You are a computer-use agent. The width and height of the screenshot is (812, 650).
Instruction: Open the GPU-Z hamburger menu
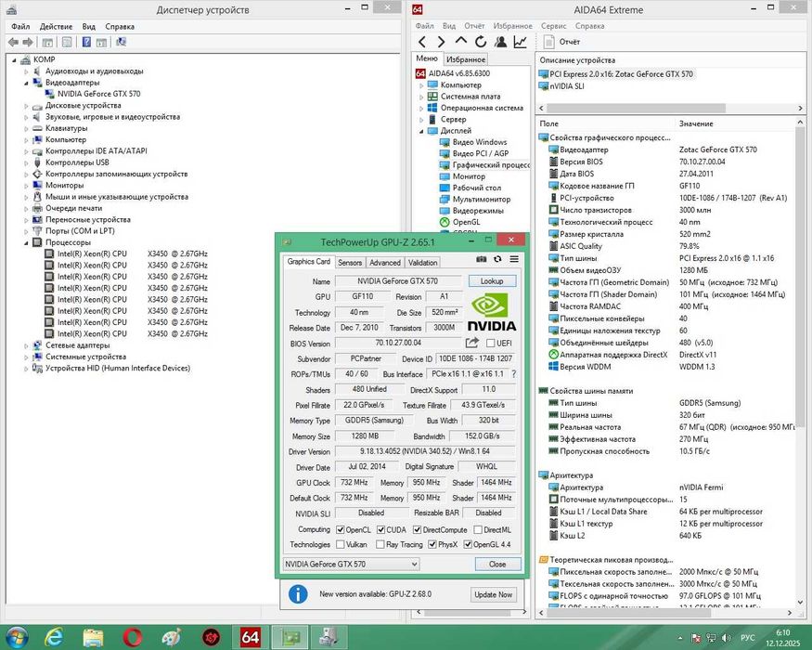[514, 260]
